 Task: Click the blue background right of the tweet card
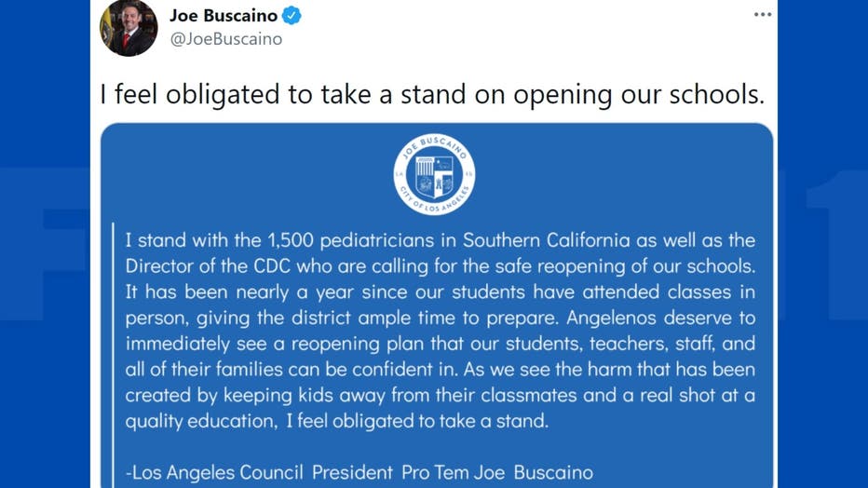point(822,244)
